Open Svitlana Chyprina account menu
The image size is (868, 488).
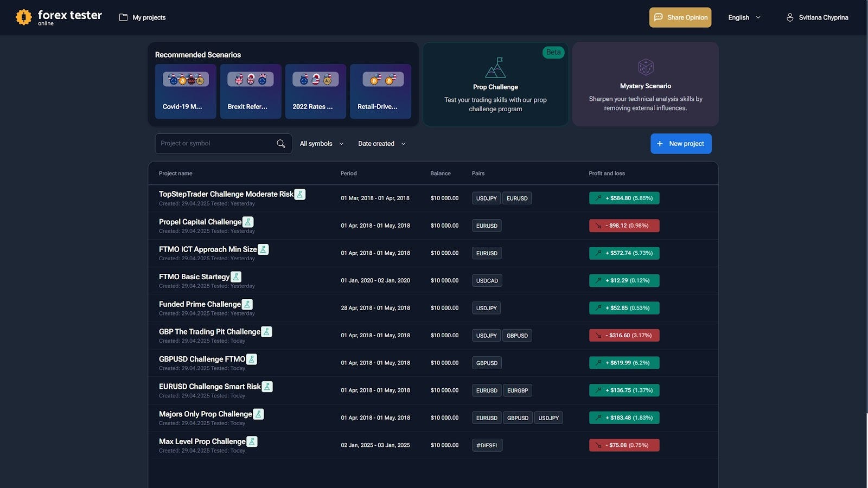(x=817, y=17)
